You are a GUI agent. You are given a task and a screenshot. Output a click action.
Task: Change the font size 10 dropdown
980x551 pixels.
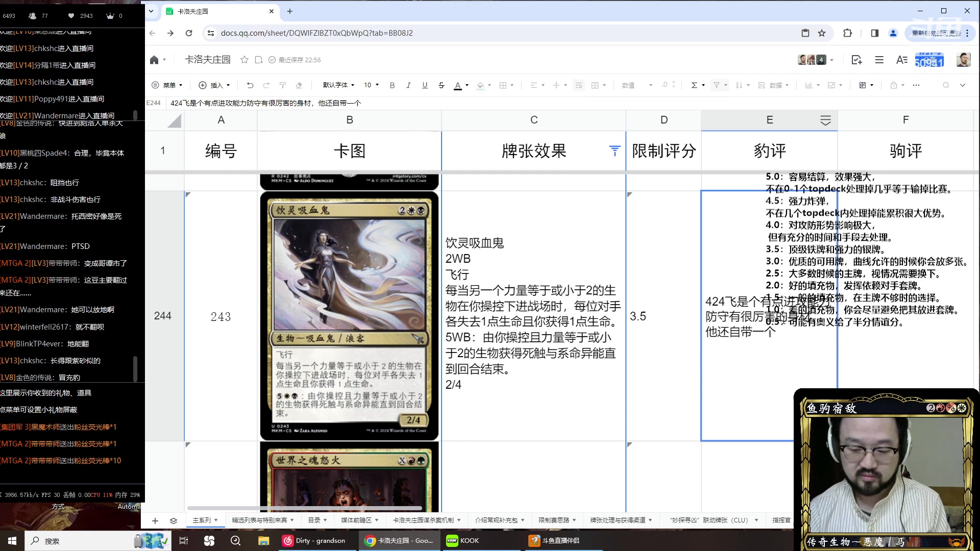click(371, 85)
